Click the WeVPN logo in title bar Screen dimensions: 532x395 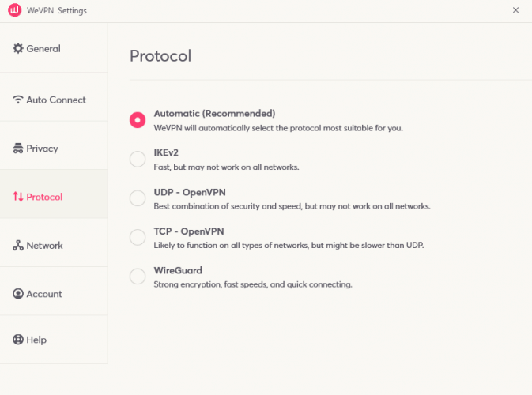[x=14, y=11]
